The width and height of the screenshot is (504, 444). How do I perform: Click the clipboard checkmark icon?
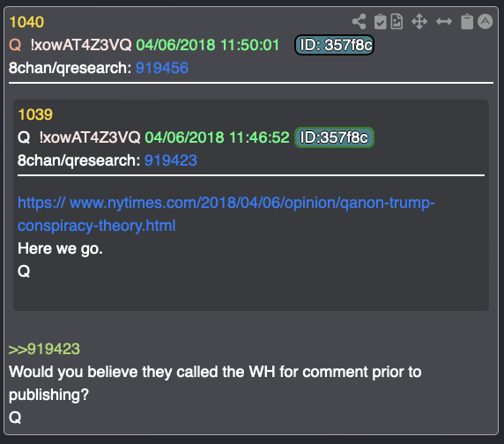380,21
